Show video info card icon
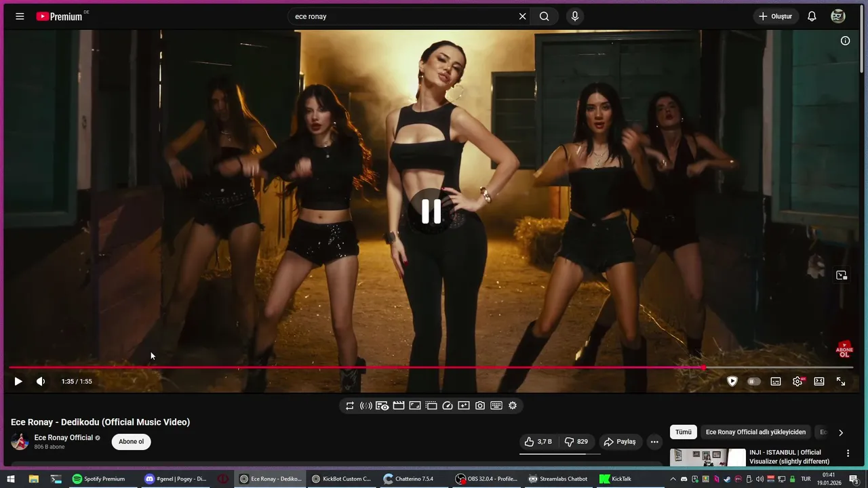This screenshot has height=488, width=868. 845,41
